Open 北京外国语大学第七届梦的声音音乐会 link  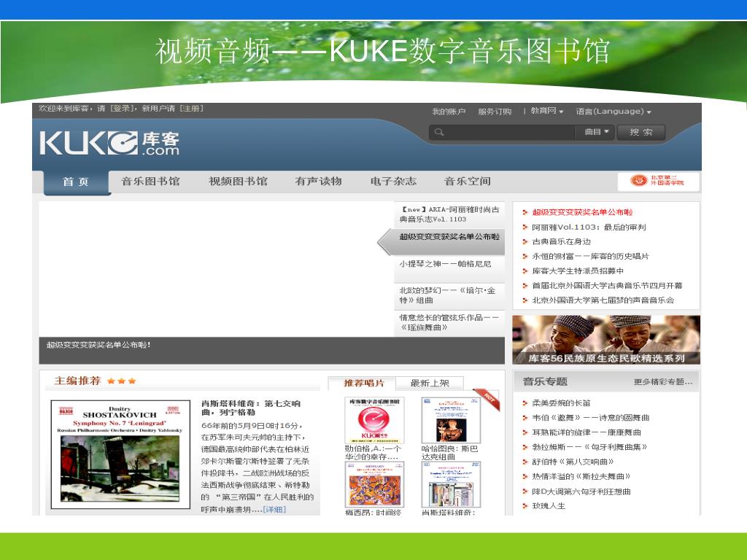pyautogui.click(x=603, y=300)
